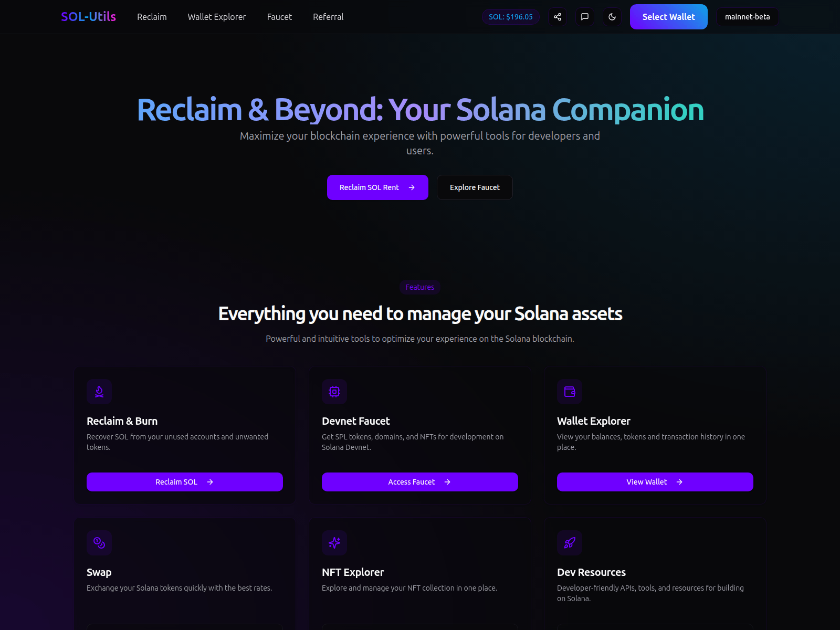The width and height of the screenshot is (840, 630).
Task: Click the SOL-Utils logo
Action: (x=88, y=17)
